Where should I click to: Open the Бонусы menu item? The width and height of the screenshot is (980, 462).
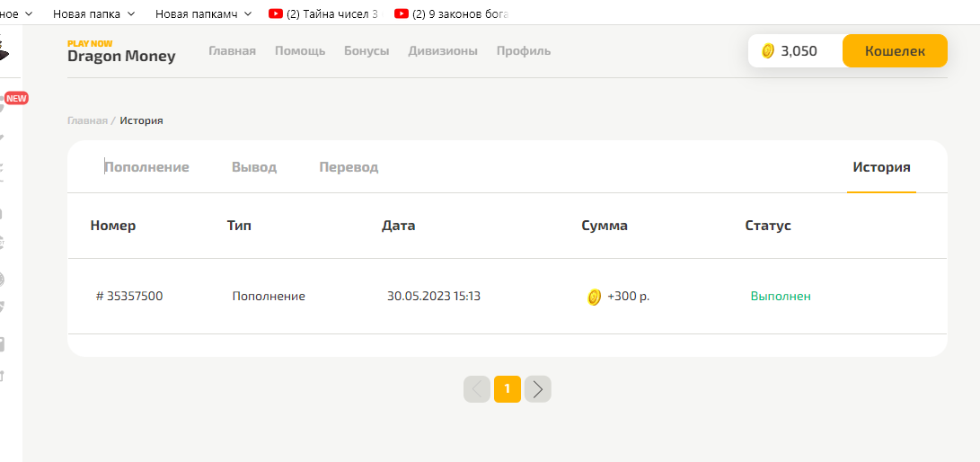coord(366,51)
